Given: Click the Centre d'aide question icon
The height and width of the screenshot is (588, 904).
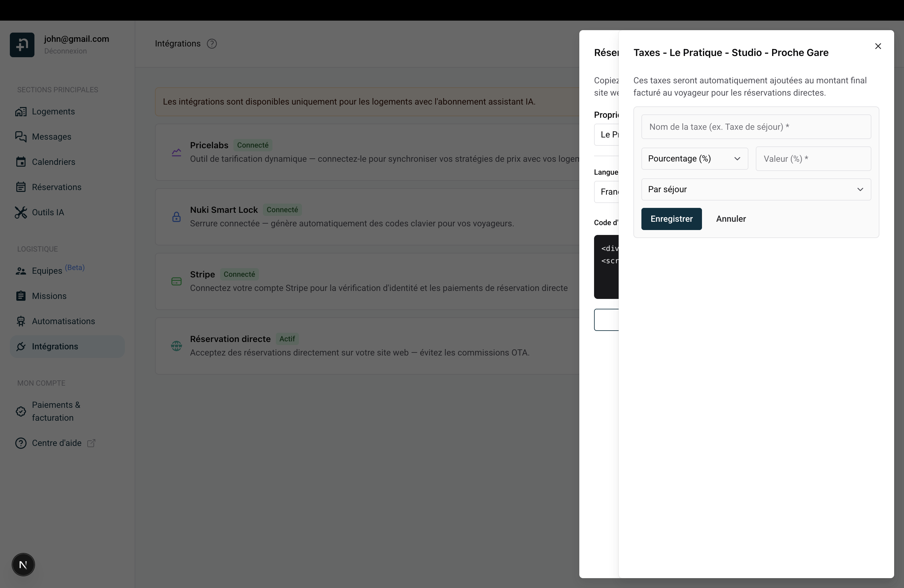Looking at the screenshot, I should tap(21, 443).
